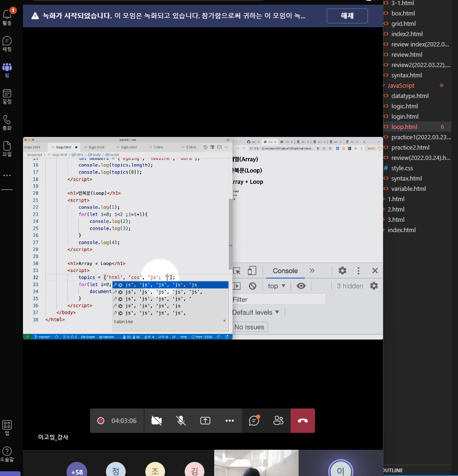Hang up the call with red button
The height and width of the screenshot is (476, 458).
pos(303,421)
